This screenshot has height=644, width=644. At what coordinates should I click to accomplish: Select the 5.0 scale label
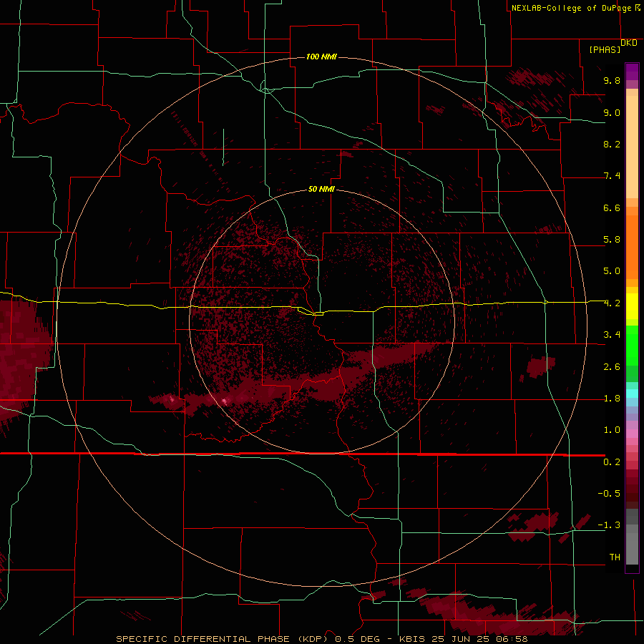click(612, 271)
